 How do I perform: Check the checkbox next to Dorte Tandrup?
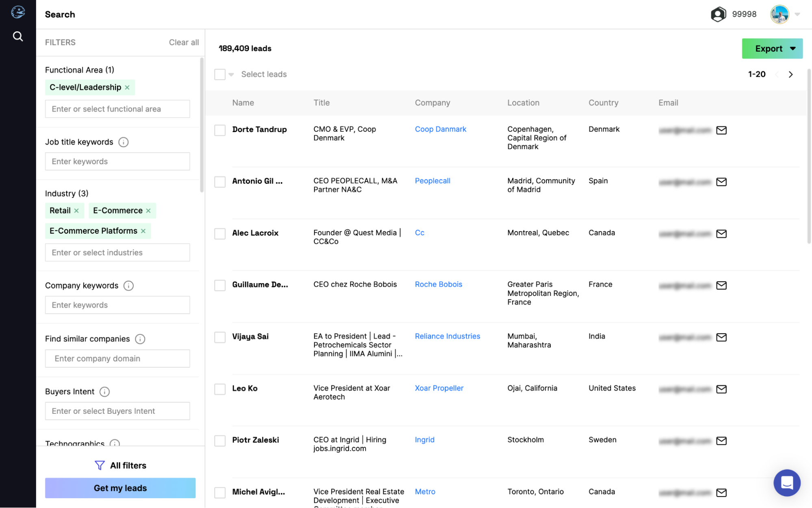pyautogui.click(x=220, y=129)
